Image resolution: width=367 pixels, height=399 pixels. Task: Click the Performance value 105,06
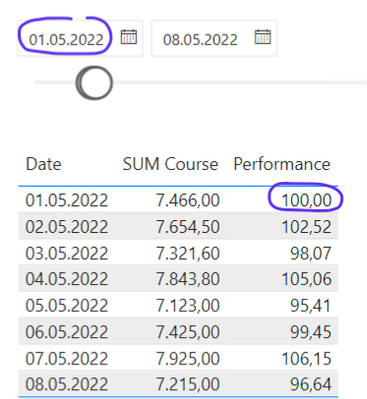[x=307, y=279]
